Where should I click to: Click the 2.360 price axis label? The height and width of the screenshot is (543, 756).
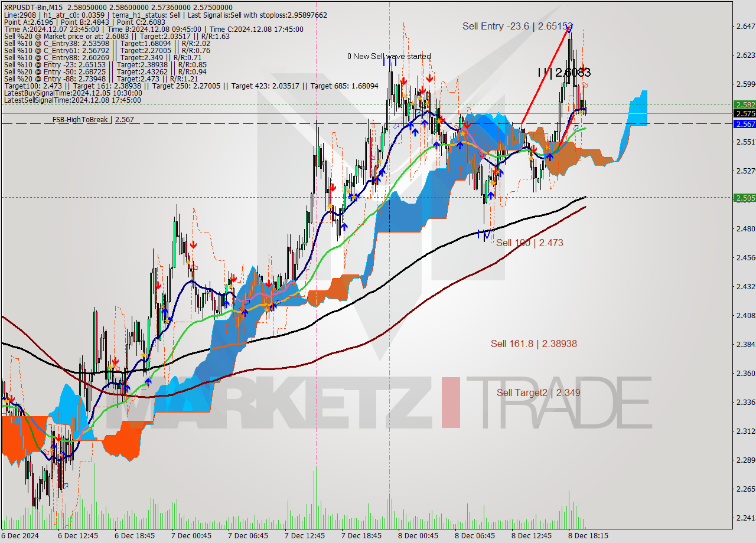coord(745,373)
